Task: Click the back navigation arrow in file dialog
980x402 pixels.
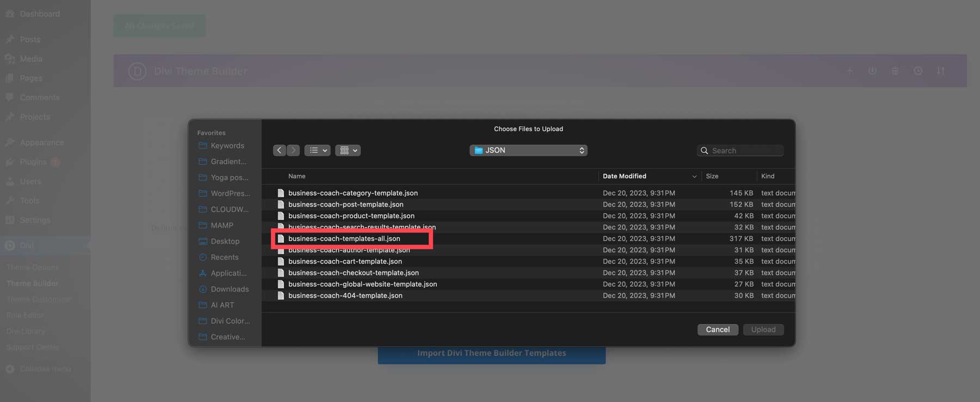Action: tap(279, 150)
